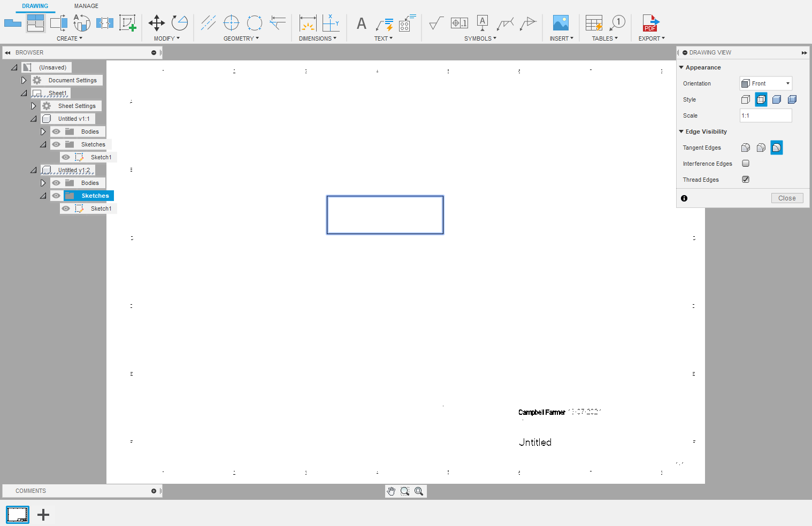Activate the Move tool in Modify
Screen dimensions: 812x526
click(x=157, y=23)
